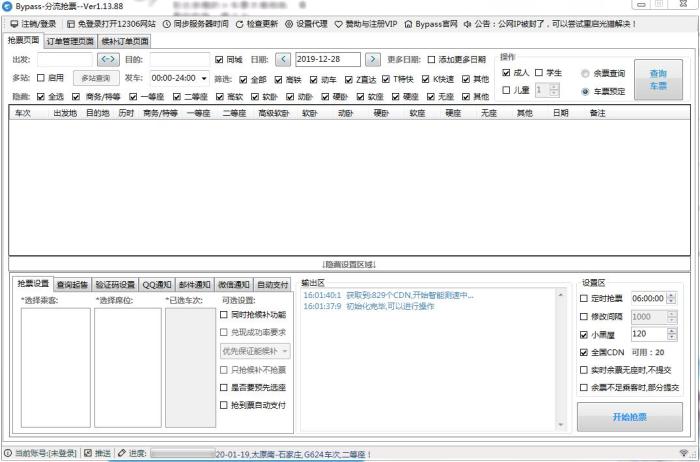Switch to 订单管理页面 tab
The image size is (700, 462).
70,41
